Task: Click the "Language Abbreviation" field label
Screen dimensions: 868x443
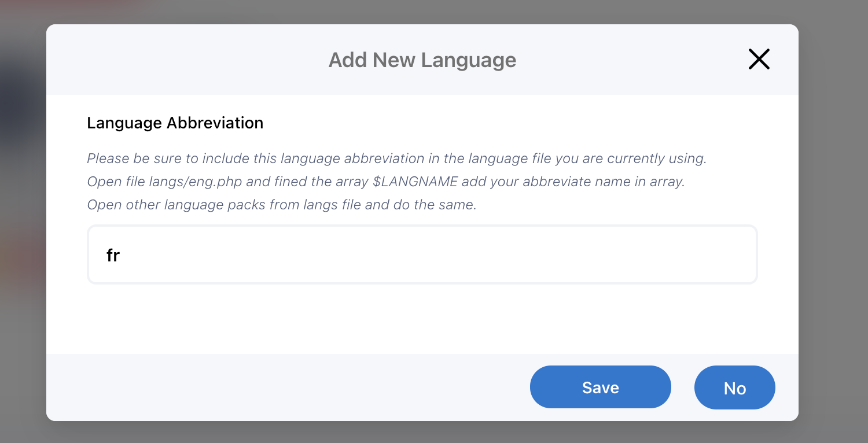Action: click(x=175, y=123)
